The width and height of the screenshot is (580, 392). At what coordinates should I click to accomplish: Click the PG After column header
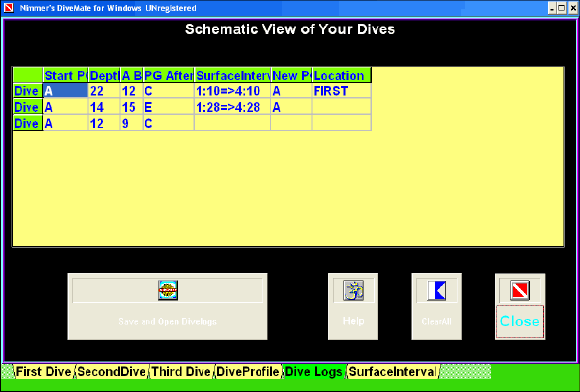(168, 75)
